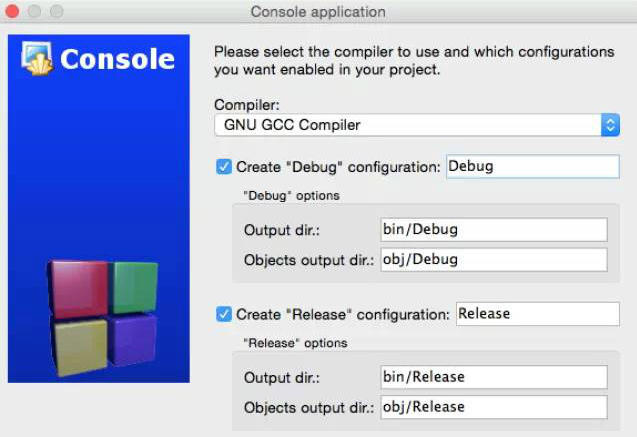Toggle the Create "Debug" configuration checkbox

click(x=224, y=166)
